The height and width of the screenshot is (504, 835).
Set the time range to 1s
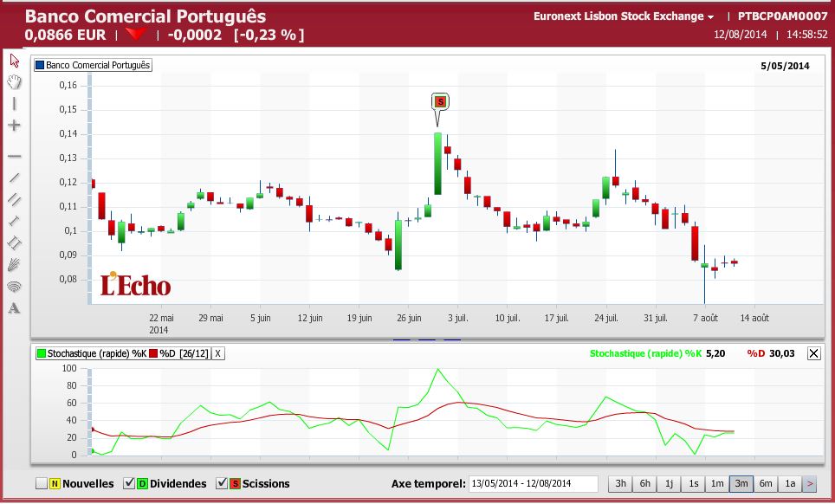coord(693,484)
